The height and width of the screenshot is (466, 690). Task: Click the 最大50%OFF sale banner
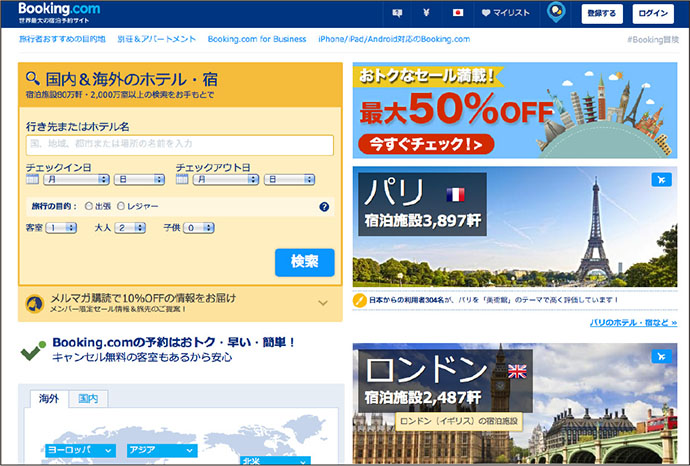(515, 110)
